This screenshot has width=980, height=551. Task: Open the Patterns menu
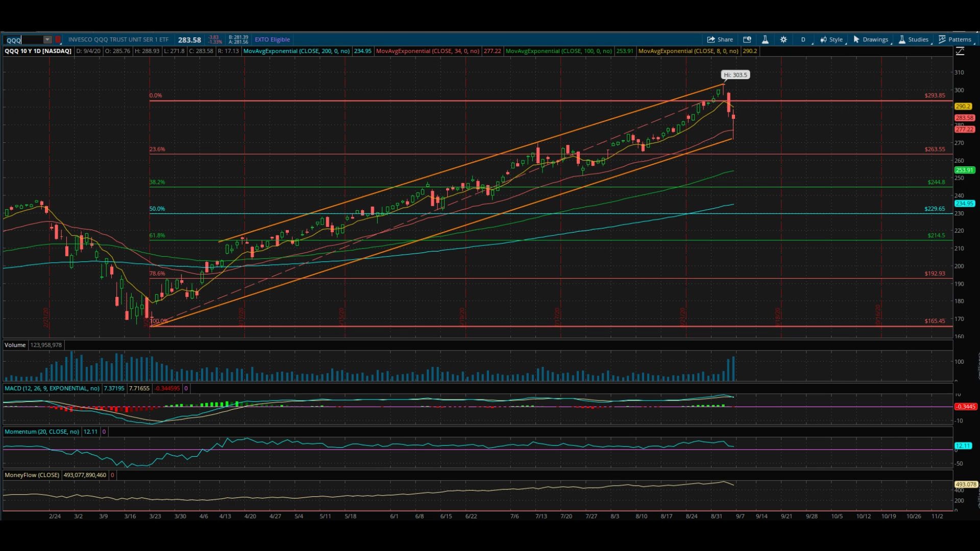(x=955, y=39)
